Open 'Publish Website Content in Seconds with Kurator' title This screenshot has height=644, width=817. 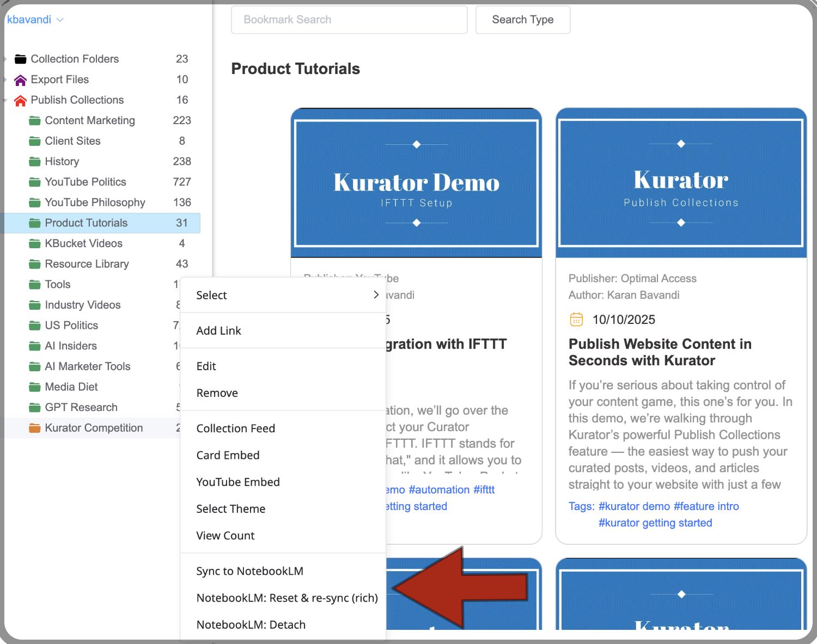pyautogui.click(x=660, y=352)
